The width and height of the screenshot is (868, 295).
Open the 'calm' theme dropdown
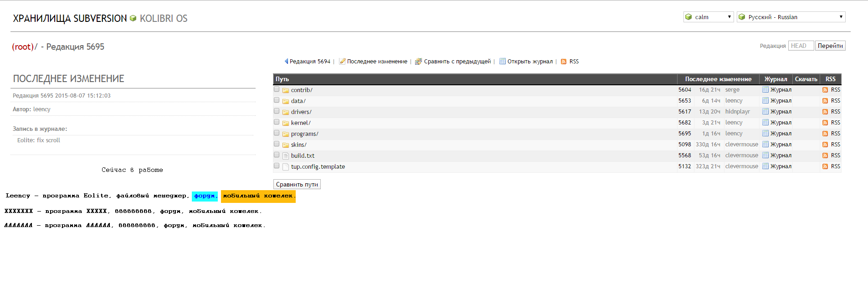709,17
